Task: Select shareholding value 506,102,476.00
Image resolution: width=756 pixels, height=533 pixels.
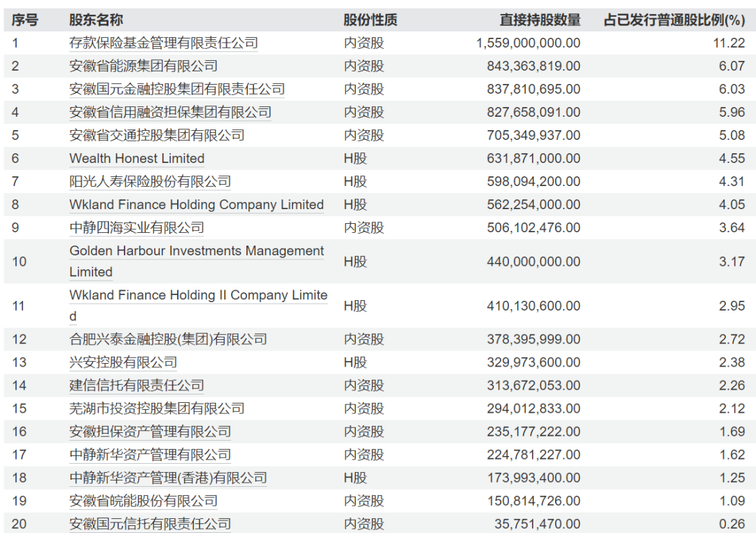Action: [x=533, y=229]
